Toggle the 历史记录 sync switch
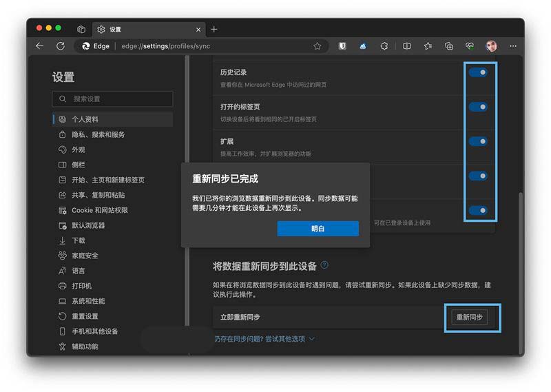Screen dimensions: 551x392 (x=477, y=72)
